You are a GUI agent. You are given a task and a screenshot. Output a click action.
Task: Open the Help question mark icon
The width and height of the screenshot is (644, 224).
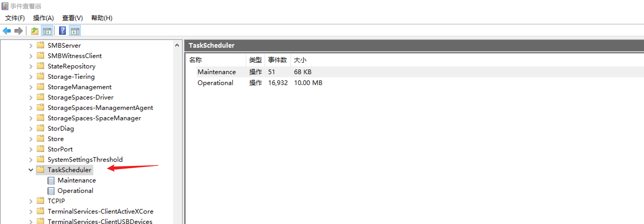pyautogui.click(x=62, y=31)
